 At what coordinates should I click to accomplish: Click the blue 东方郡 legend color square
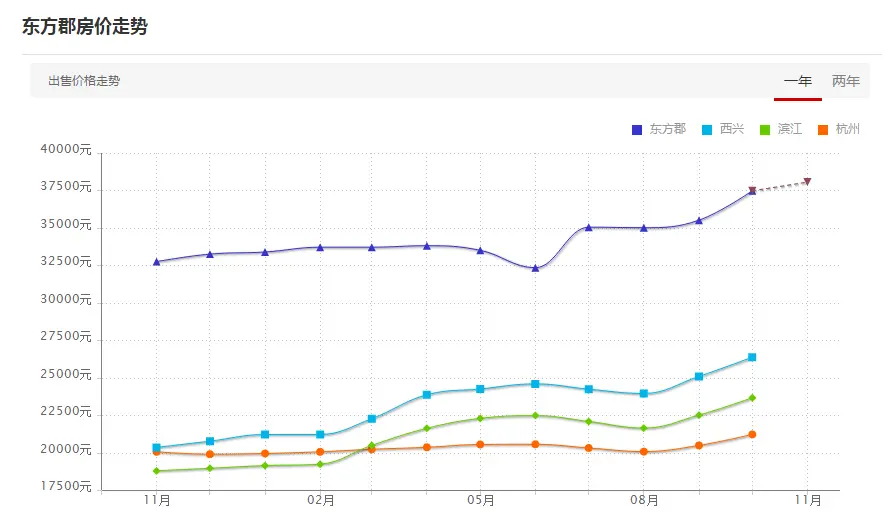[637, 130]
